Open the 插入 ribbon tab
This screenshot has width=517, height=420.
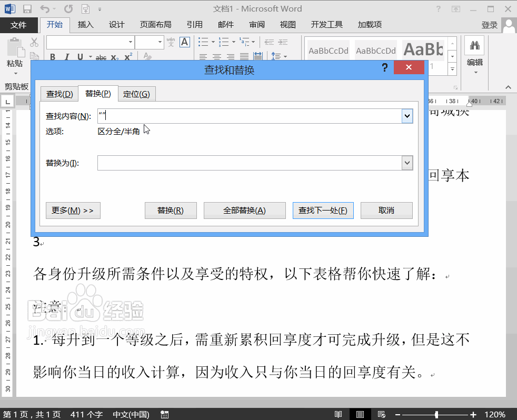pyautogui.click(x=85, y=24)
